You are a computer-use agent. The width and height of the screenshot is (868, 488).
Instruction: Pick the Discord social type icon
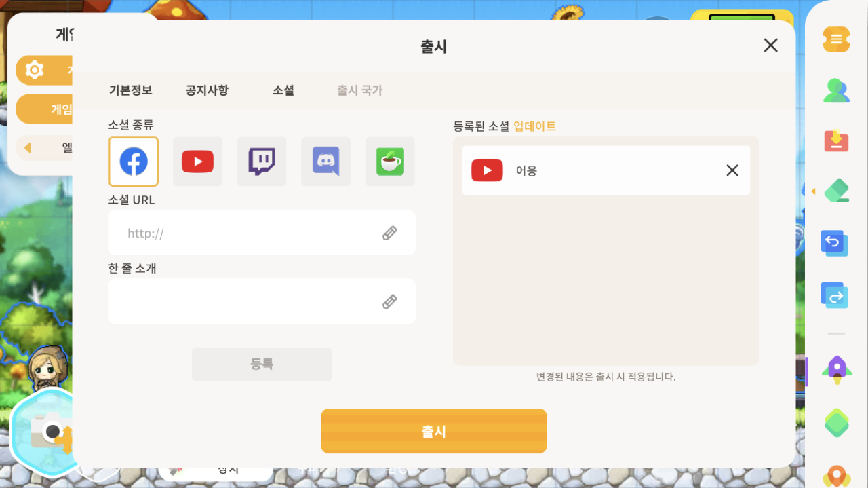point(325,162)
